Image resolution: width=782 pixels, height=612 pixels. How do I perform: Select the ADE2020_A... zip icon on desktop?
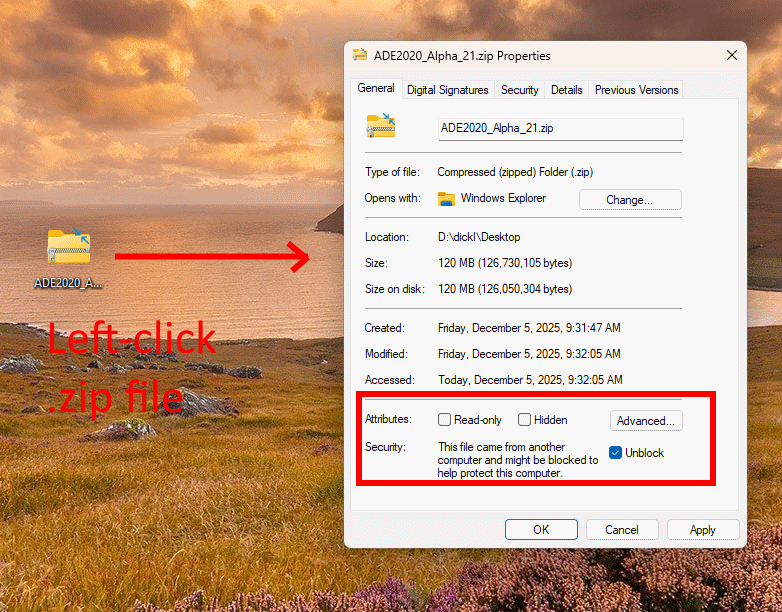(69, 245)
